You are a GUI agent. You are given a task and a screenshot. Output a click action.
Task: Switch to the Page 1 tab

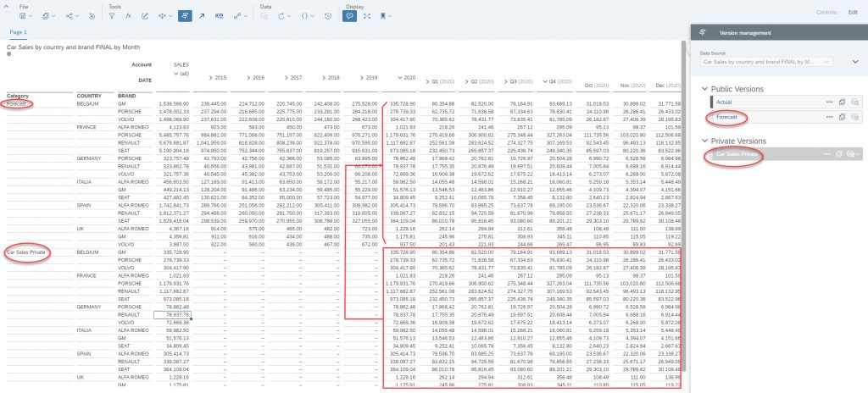click(x=19, y=33)
